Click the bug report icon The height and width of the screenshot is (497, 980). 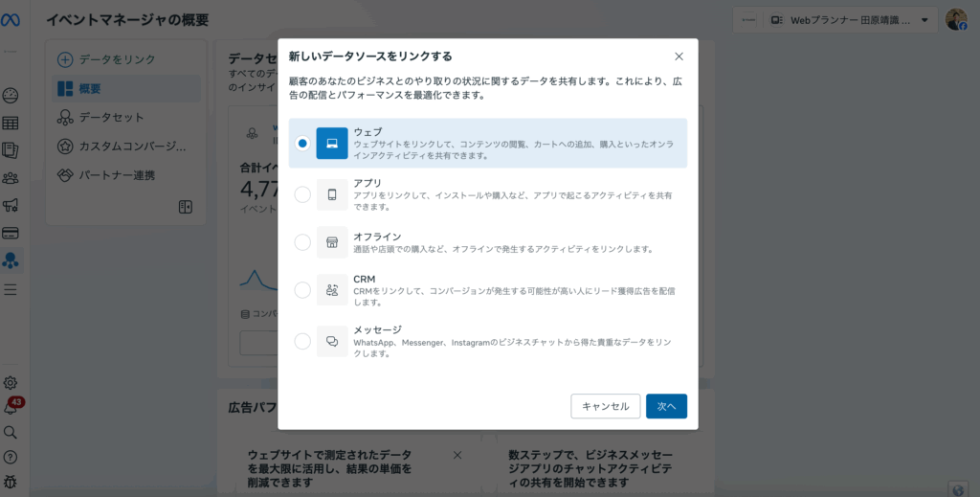pyautogui.click(x=11, y=481)
